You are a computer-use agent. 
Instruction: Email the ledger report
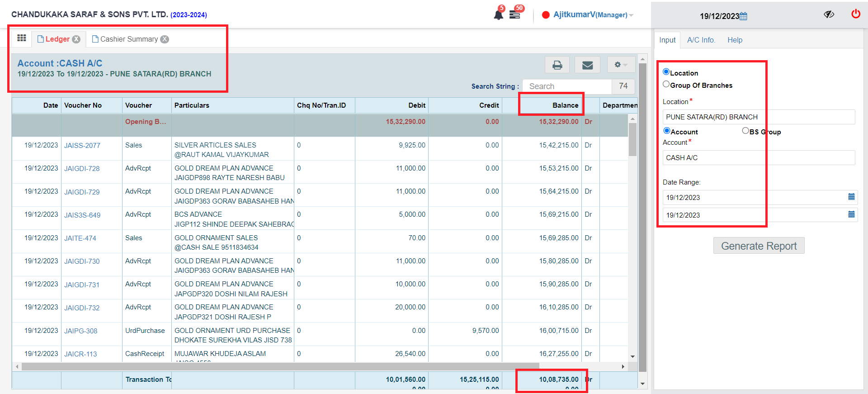click(587, 65)
